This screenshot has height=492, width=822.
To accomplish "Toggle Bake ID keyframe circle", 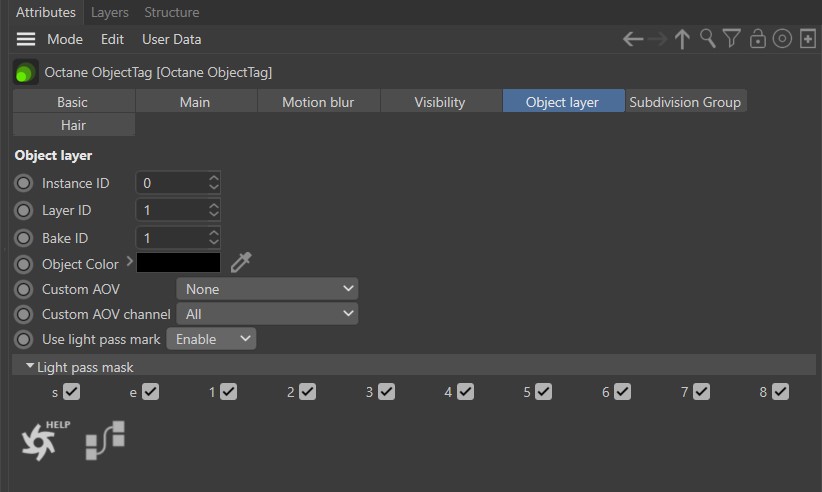I will 24,238.
